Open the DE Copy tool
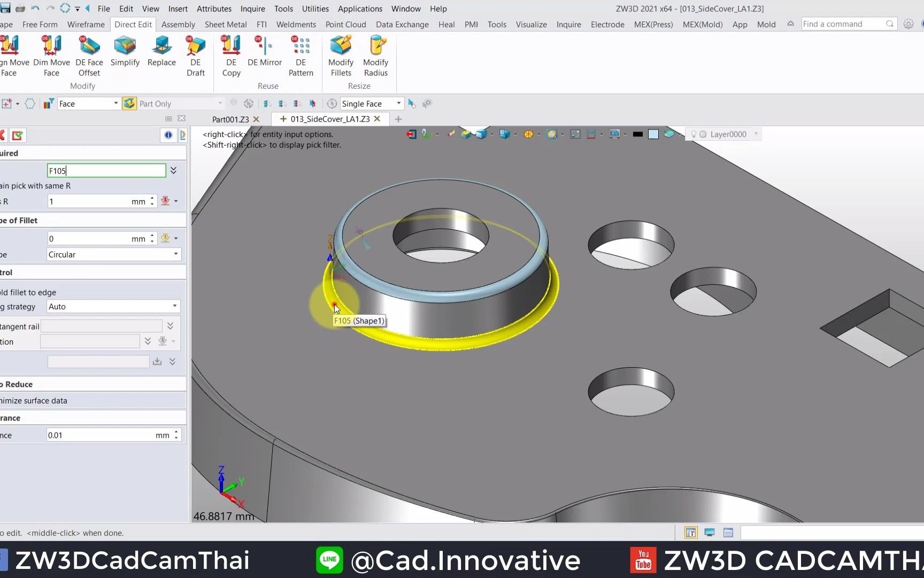 click(x=231, y=54)
